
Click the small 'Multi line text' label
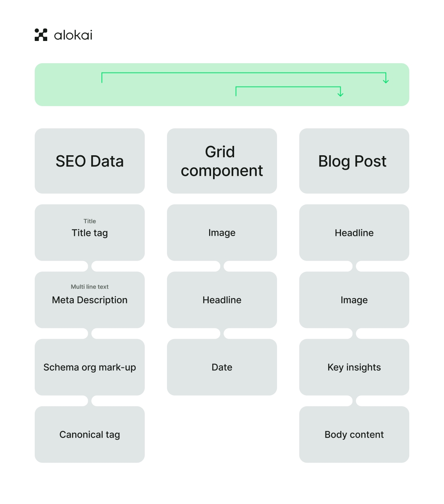90,287
